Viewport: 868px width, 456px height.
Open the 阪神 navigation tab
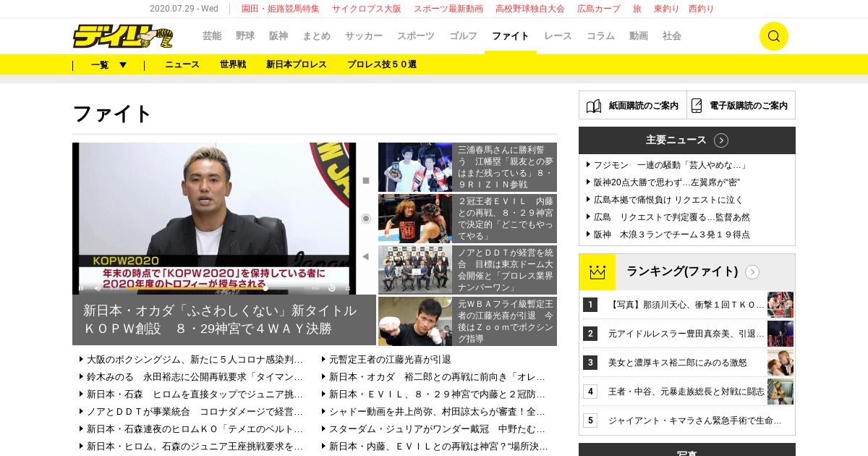(x=278, y=36)
